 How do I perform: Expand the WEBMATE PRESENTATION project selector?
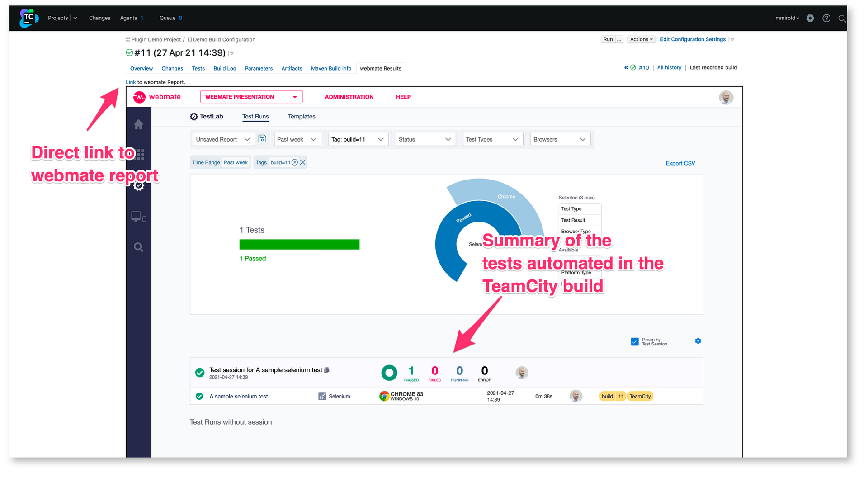[x=251, y=97]
